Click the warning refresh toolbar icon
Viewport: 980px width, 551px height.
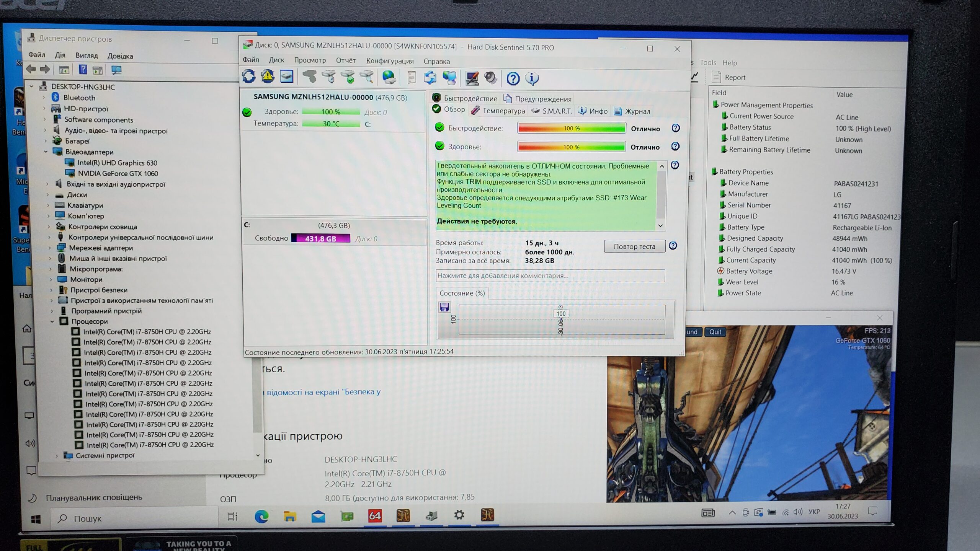point(268,77)
